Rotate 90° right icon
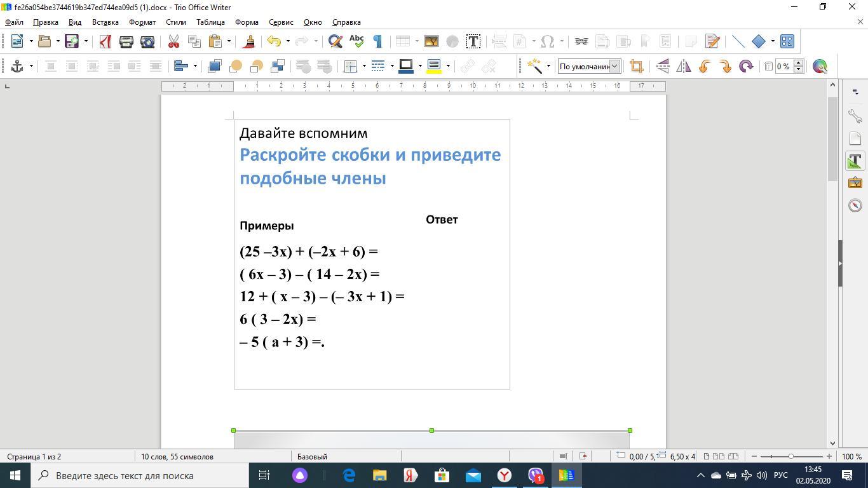Image resolution: width=868 pixels, height=488 pixels. [x=725, y=66]
